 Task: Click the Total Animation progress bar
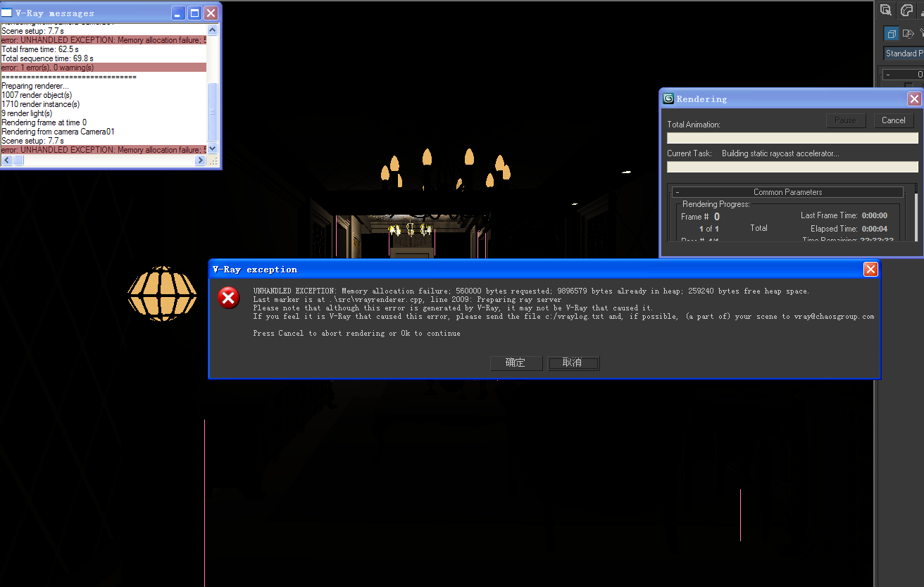(792, 138)
